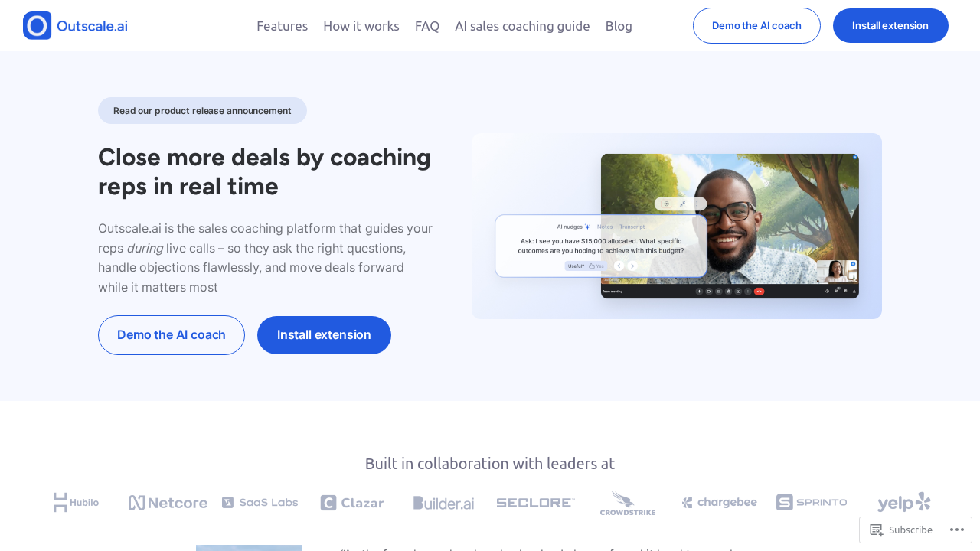Click the Yelp logo
Screen dimensions: 980x551
pos(903,503)
